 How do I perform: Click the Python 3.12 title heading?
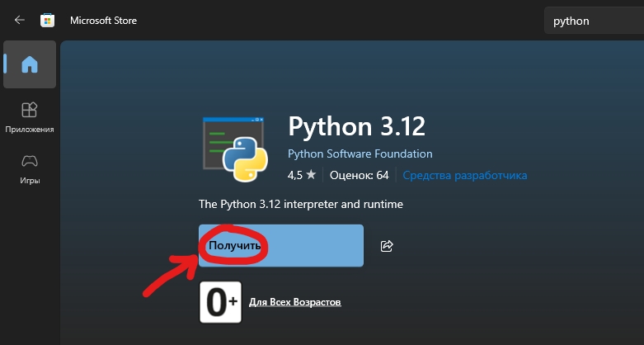(356, 127)
